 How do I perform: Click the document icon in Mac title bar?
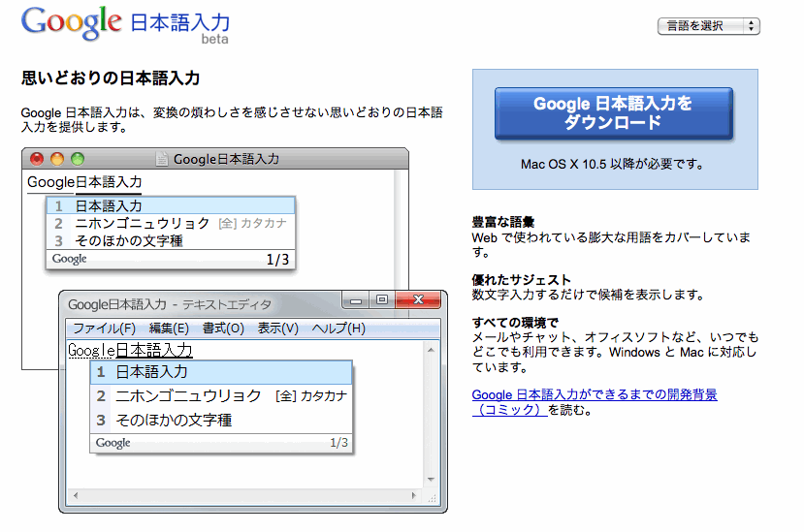pyautogui.click(x=162, y=159)
